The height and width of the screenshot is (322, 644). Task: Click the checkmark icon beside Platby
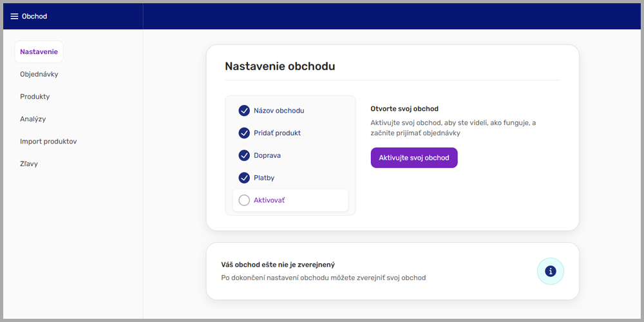244,178
